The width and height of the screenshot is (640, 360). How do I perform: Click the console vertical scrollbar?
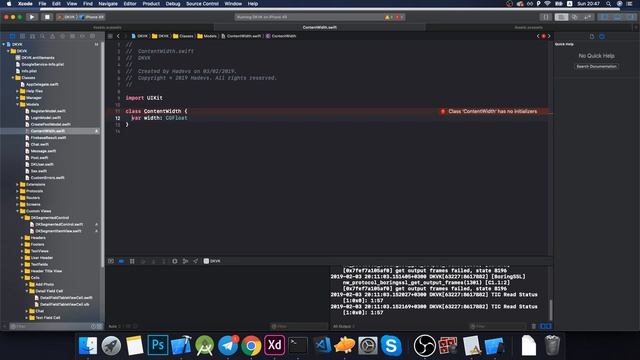click(x=551, y=310)
